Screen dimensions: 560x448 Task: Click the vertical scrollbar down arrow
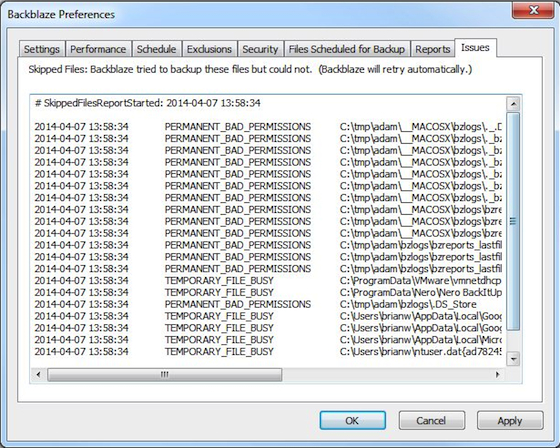click(513, 358)
